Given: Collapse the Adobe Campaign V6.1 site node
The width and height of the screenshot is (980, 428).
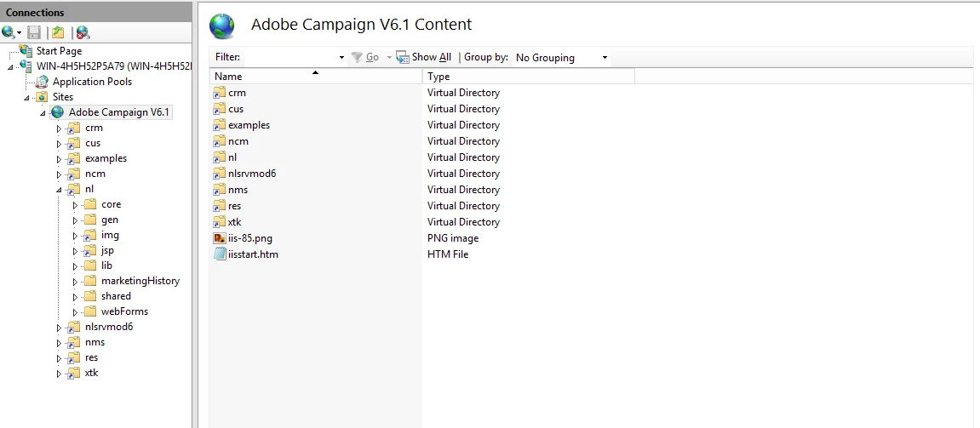Looking at the screenshot, I should tap(43, 112).
